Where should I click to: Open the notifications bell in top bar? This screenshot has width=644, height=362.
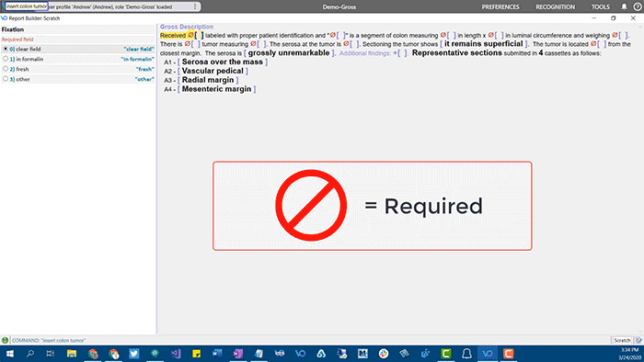[624, 7]
